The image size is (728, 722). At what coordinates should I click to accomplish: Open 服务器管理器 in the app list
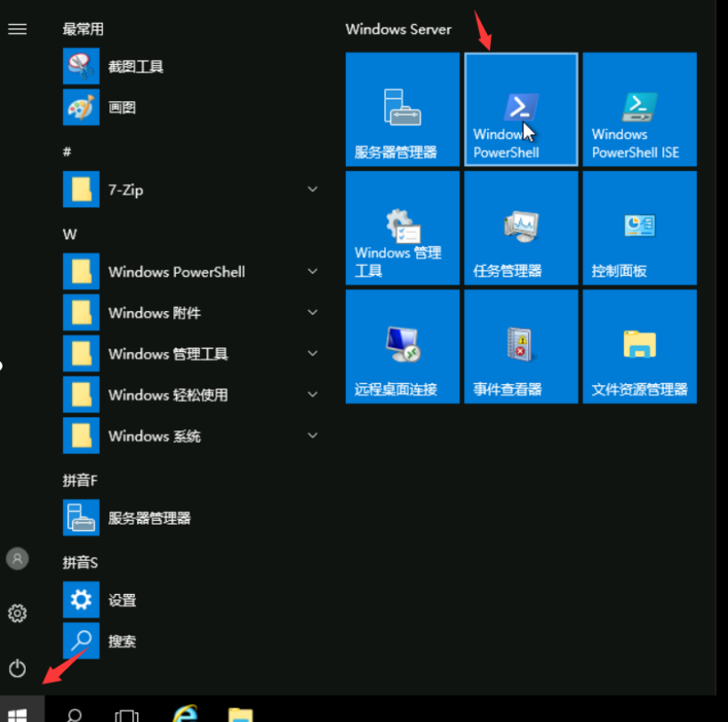[190, 517]
